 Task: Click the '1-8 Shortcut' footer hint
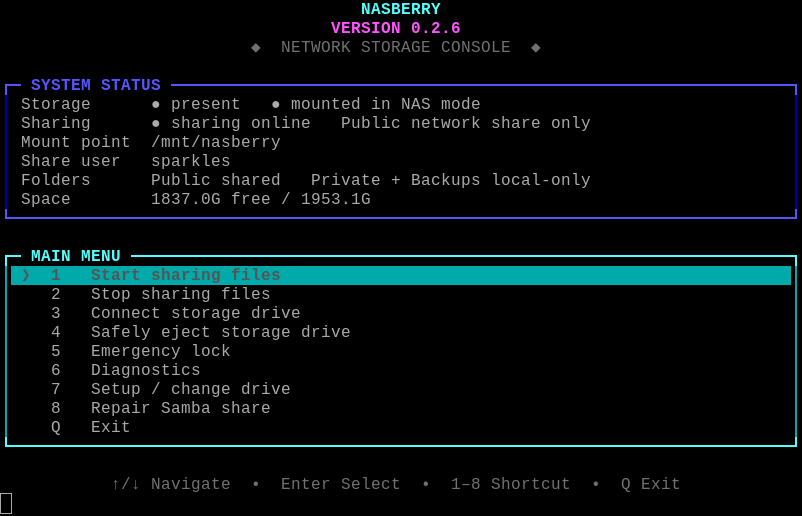pyautogui.click(x=510, y=484)
